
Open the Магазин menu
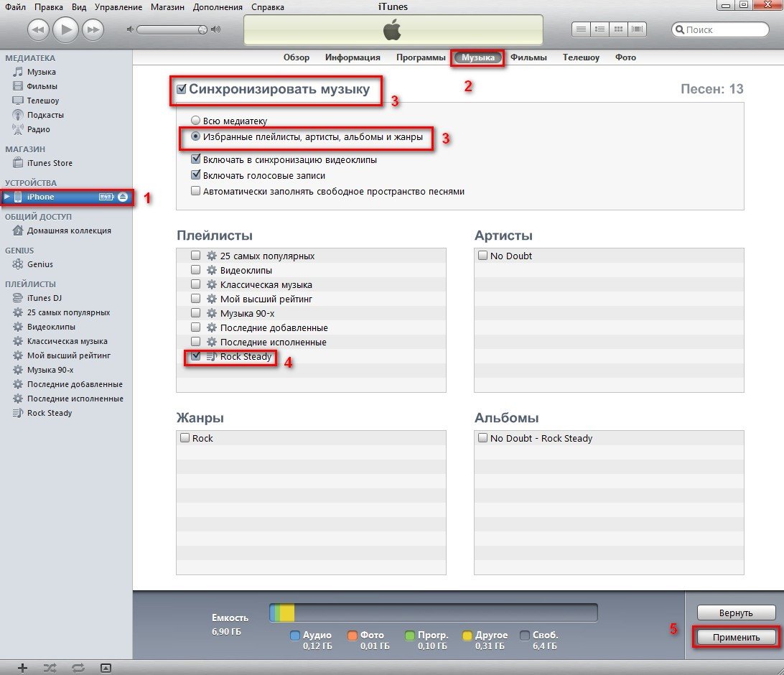[x=167, y=7]
